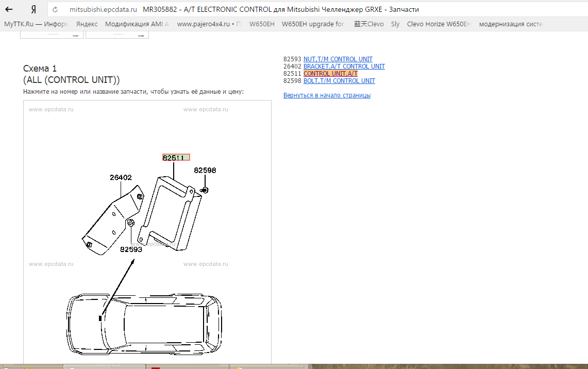Viewport: 588px width, 369px height.
Task: Click the Yandex "Я" logo button
Action: [33, 9]
